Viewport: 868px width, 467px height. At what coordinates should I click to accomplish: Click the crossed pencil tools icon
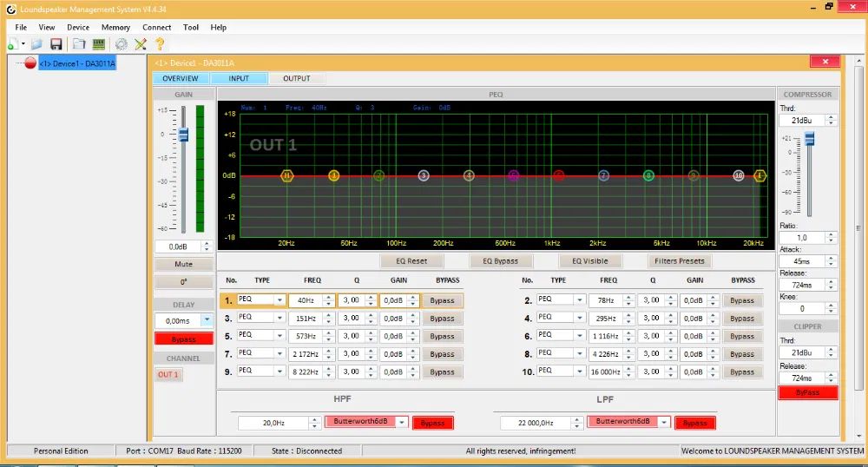pyautogui.click(x=141, y=44)
